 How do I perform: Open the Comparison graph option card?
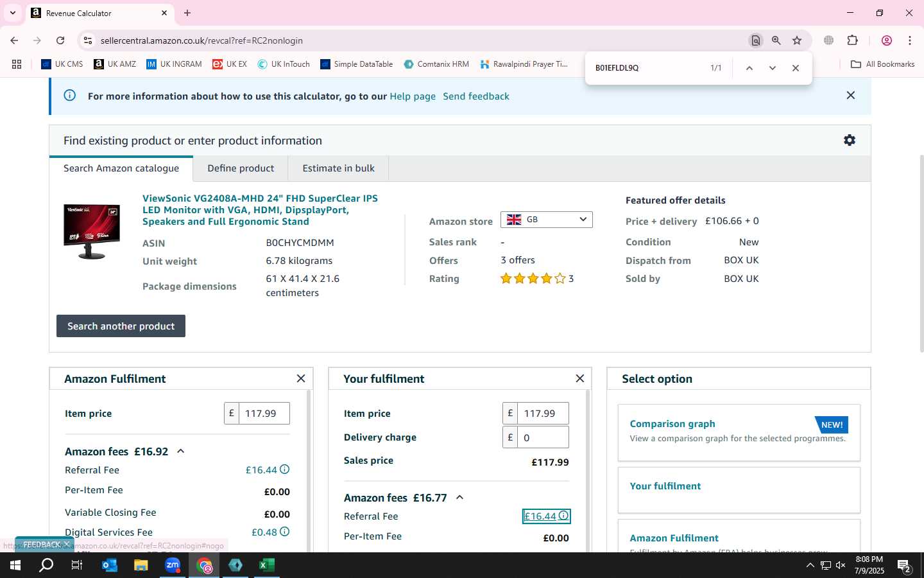[739, 432]
